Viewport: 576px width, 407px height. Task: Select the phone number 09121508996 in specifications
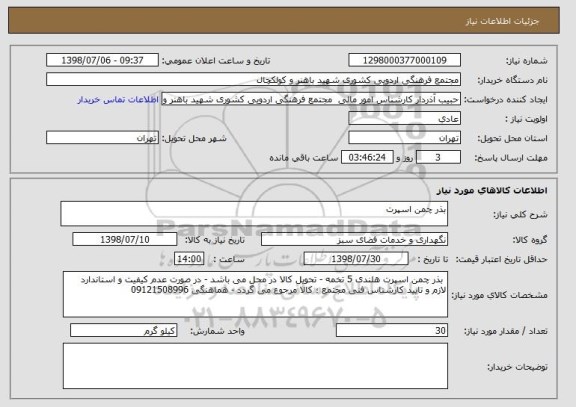click(160, 290)
